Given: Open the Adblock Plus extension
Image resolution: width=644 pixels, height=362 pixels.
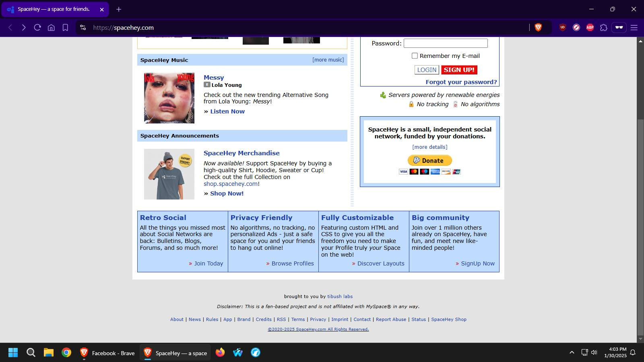Looking at the screenshot, I should click(x=590, y=27).
